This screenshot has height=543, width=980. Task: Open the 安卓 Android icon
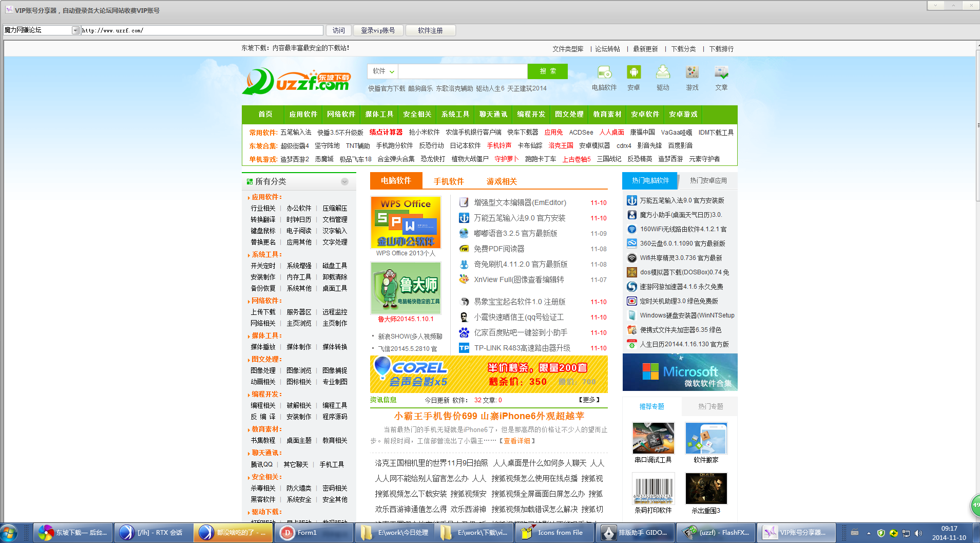(x=633, y=72)
